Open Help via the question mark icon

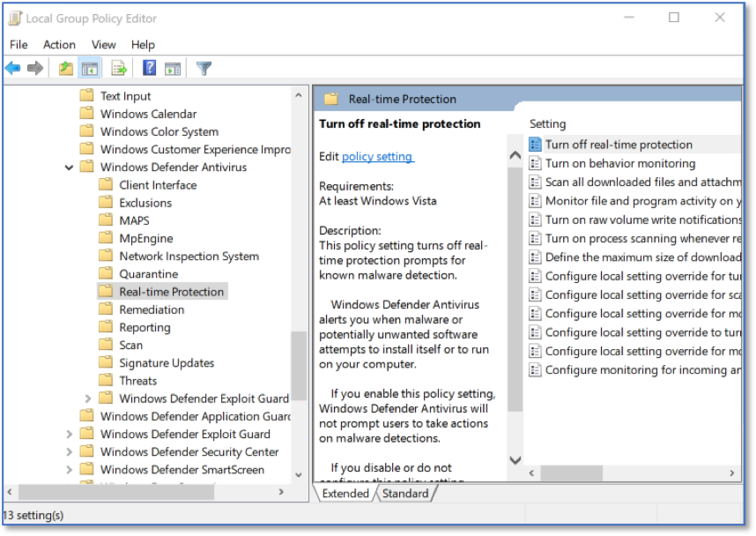pos(150,68)
